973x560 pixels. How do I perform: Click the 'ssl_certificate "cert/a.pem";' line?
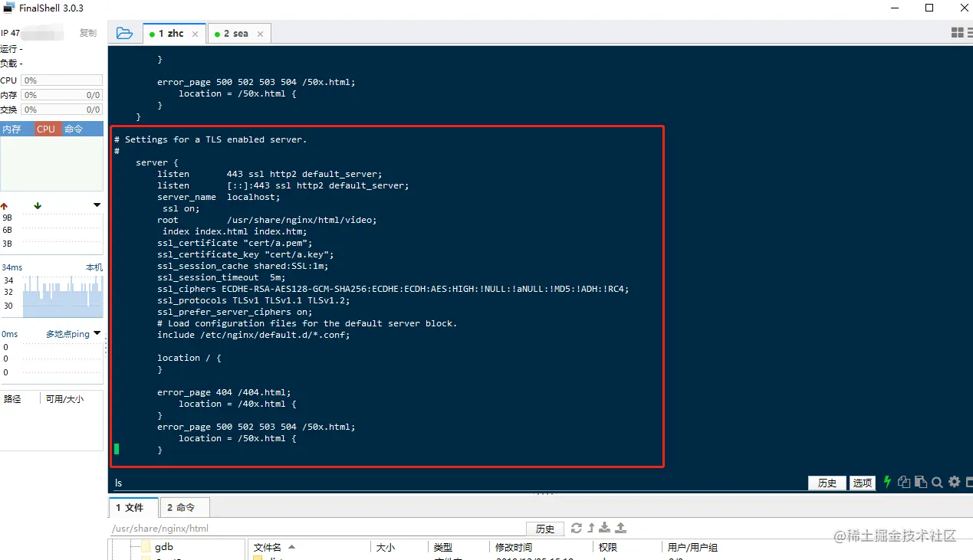tap(235, 243)
